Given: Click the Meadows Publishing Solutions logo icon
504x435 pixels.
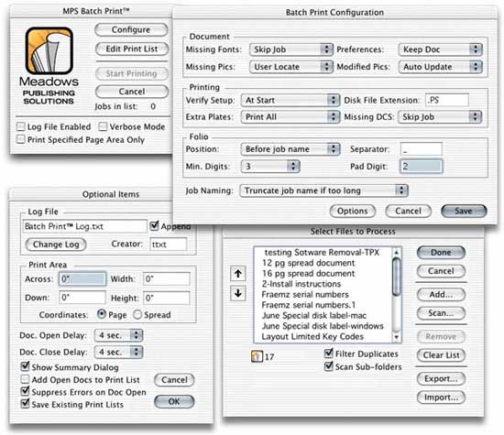Looking at the screenshot, I should point(49,50).
